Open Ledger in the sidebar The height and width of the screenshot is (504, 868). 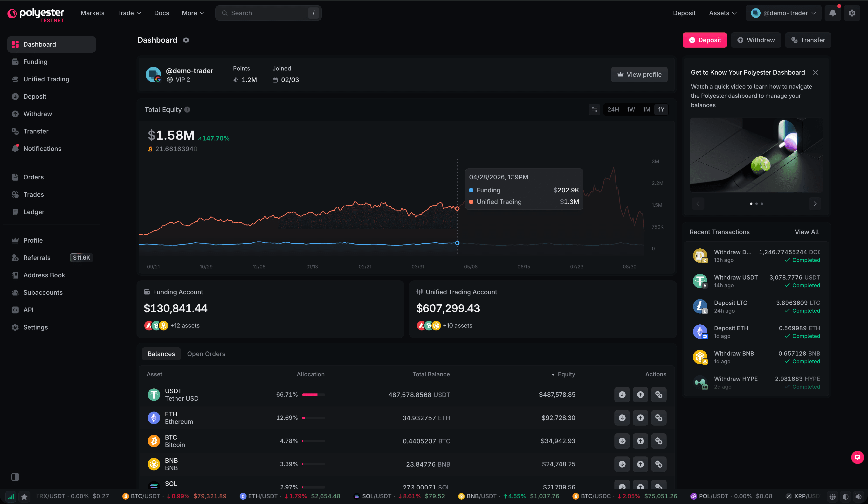(x=52, y=212)
